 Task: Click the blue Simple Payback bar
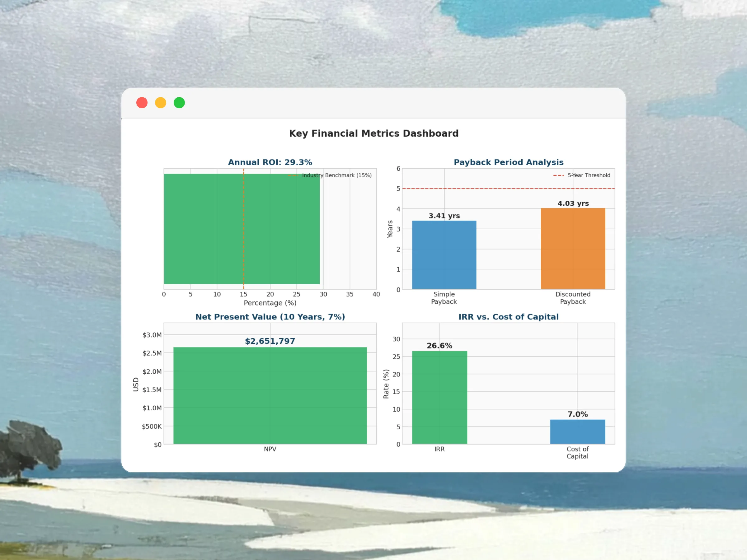[x=444, y=255]
